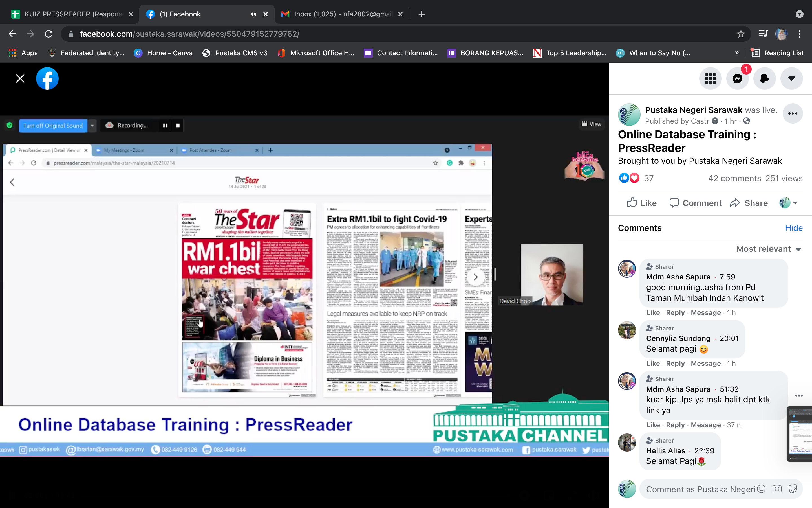Insert an emoji in comment box
The image size is (812, 508).
(x=761, y=489)
